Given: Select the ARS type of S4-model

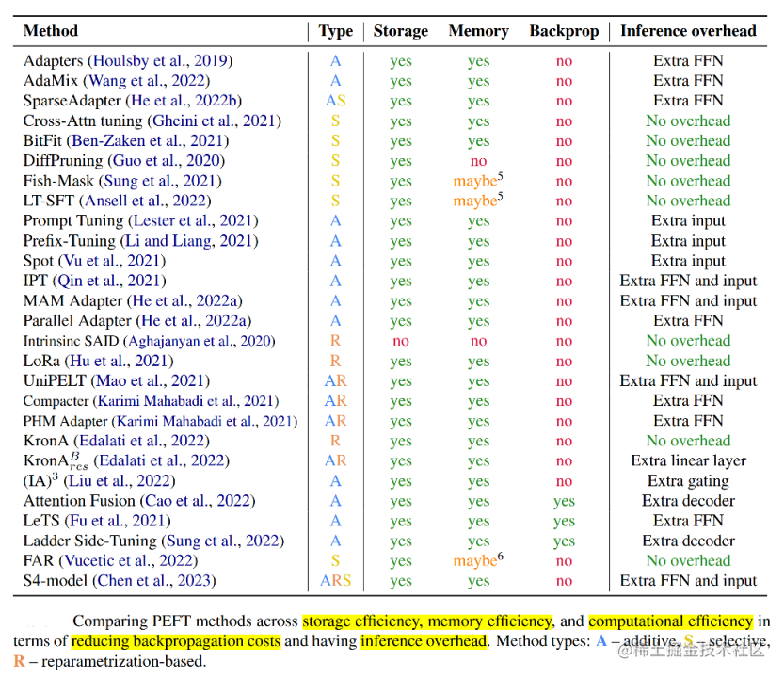Looking at the screenshot, I should (x=335, y=581).
